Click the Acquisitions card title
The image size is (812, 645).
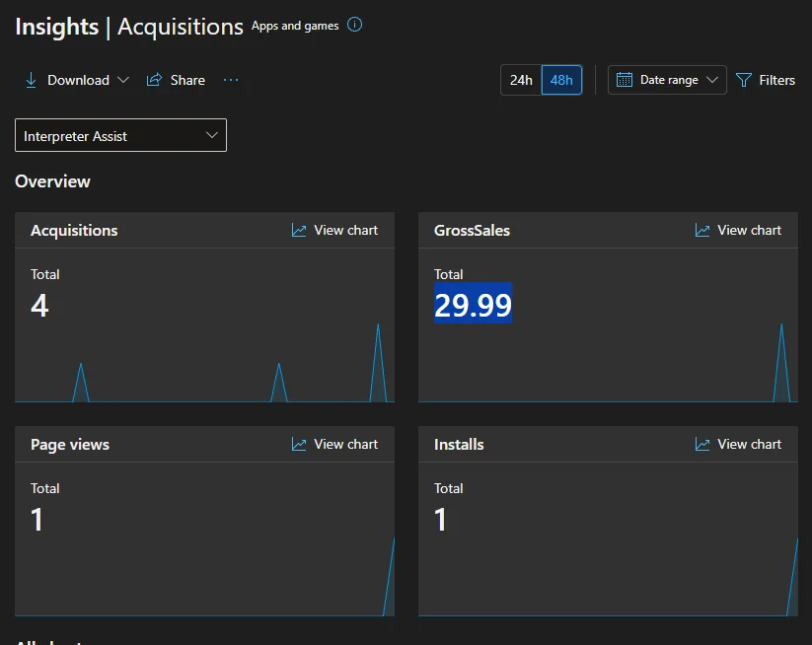click(x=74, y=231)
